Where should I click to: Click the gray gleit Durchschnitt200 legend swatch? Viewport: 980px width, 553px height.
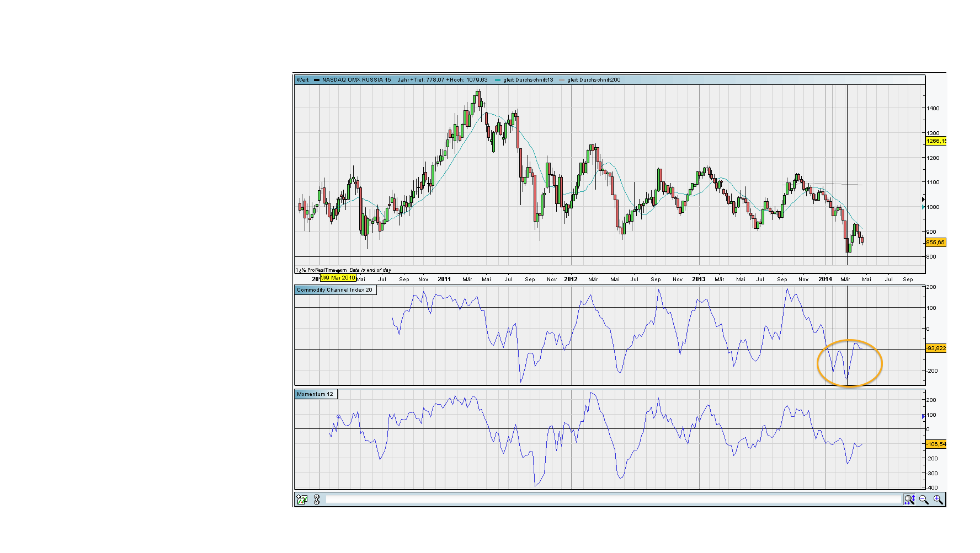point(562,80)
